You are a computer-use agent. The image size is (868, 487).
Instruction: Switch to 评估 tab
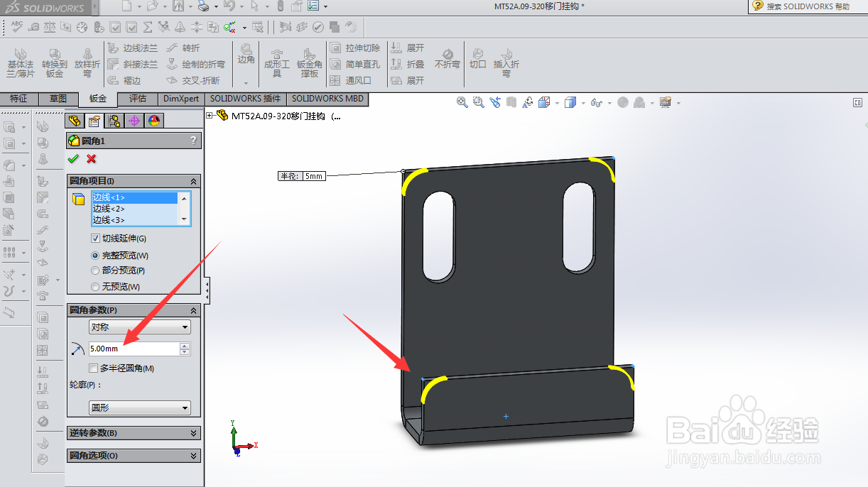pos(138,99)
